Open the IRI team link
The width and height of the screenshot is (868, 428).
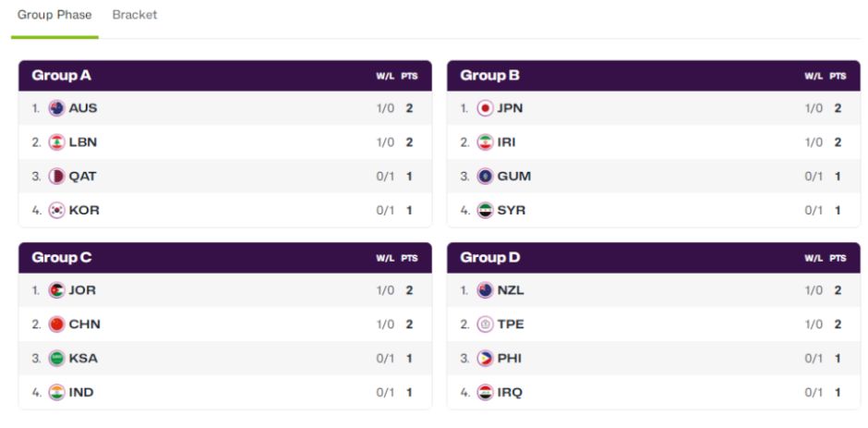point(509,142)
